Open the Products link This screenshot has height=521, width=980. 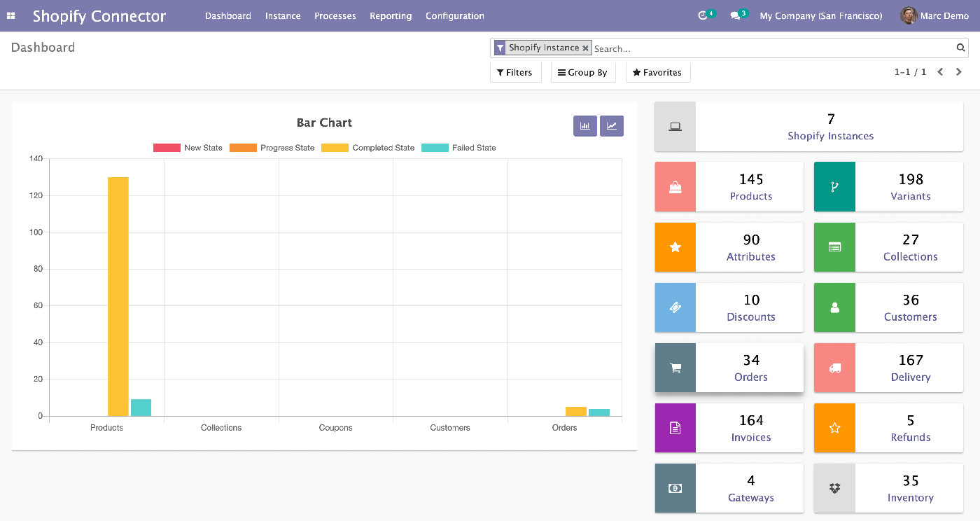[751, 196]
